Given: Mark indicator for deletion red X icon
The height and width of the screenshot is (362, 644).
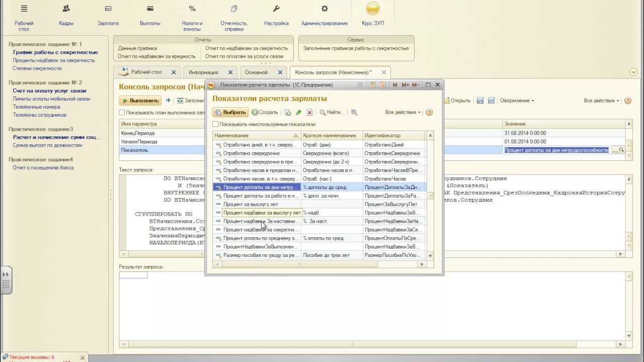Looking at the screenshot, I should [x=309, y=113].
